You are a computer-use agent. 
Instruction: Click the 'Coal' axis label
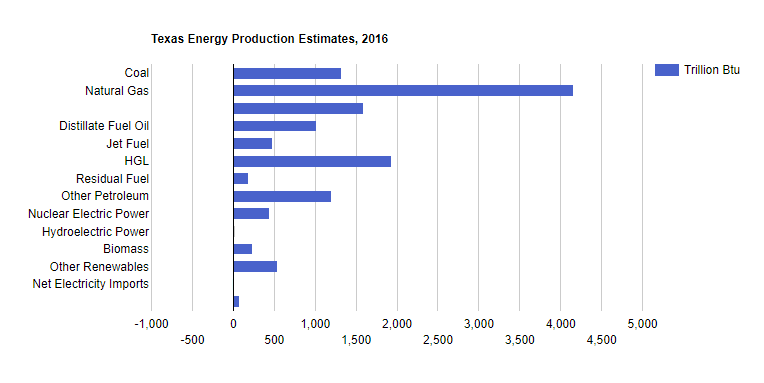(x=136, y=73)
